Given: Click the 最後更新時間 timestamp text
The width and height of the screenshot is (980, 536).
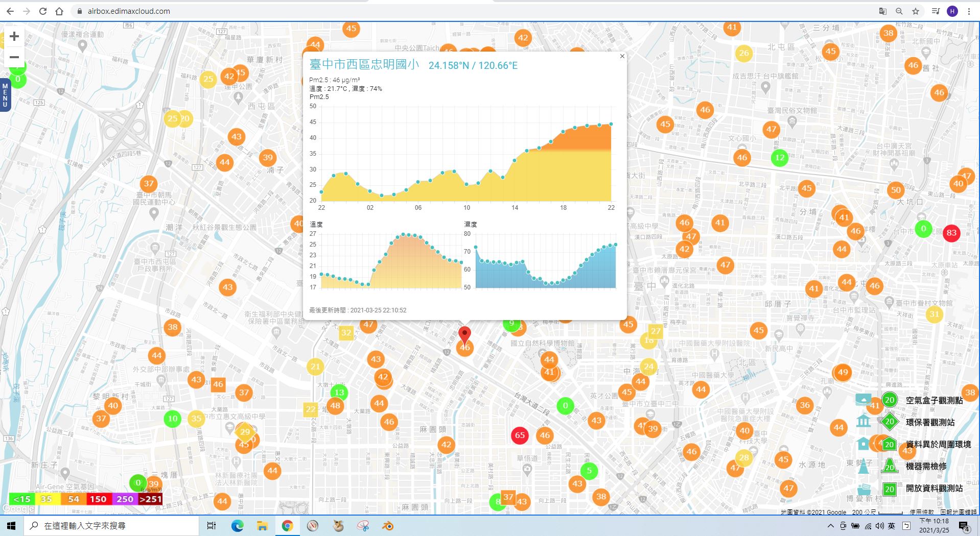Looking at the screenshot, I should pyautogui.click(x=358, y=310).
